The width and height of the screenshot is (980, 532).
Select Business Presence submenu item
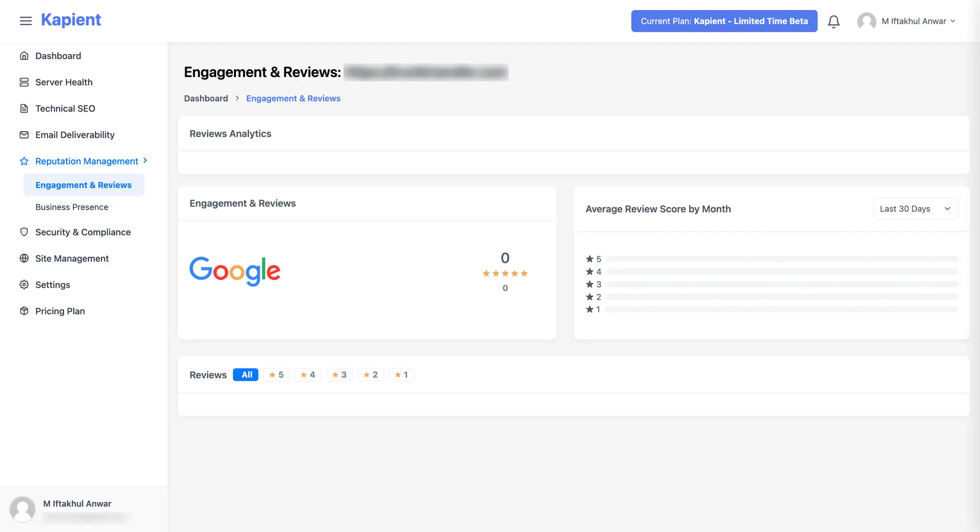tap(72, 207)
